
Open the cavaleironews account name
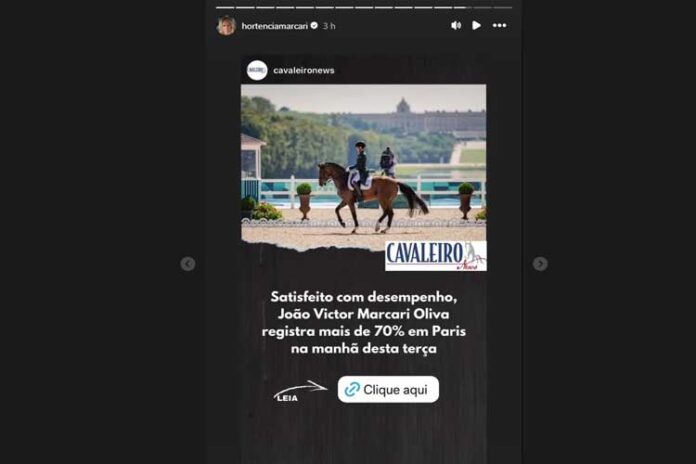304,70
